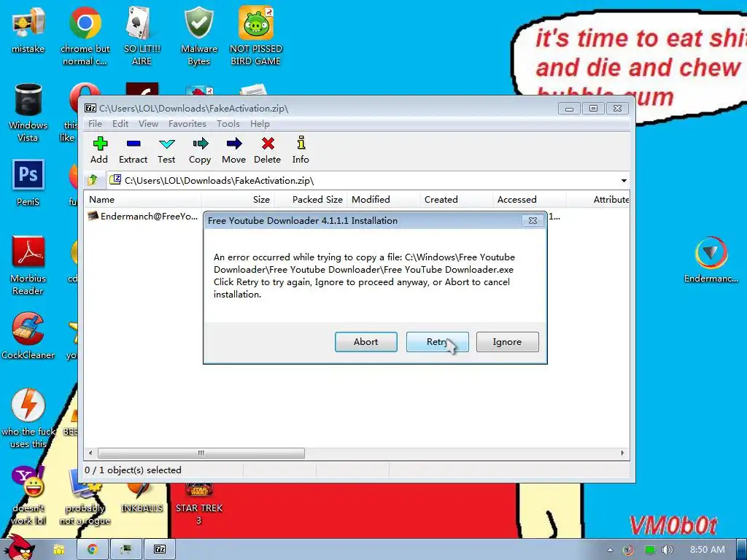Viewport: 747px width, 560px height.
Task: Sort files by Name column
Action: (142, 200)
